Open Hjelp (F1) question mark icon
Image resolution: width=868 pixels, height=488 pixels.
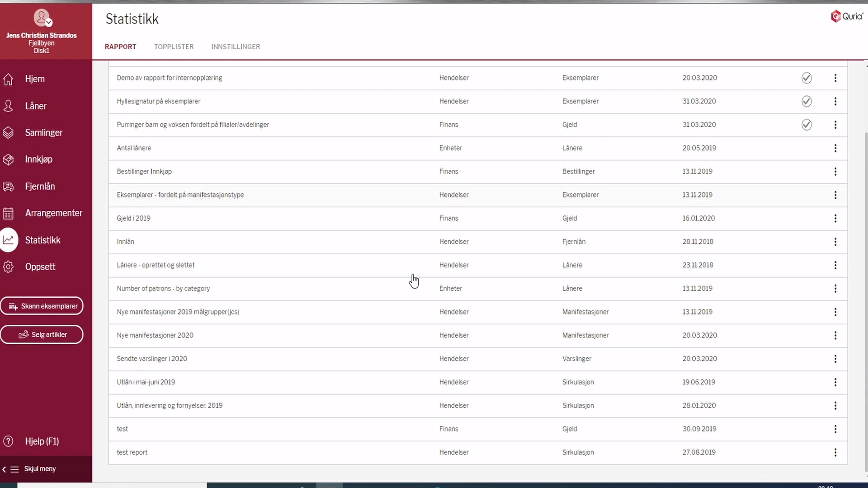(8, 441)
